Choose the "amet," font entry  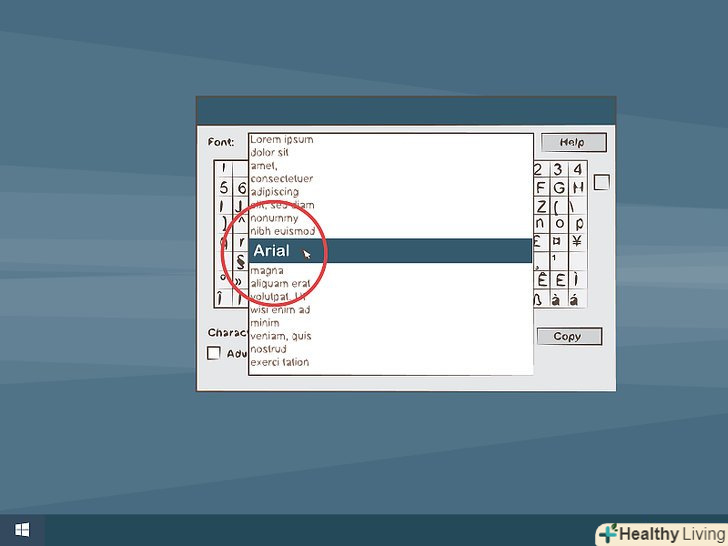coord(264,166)
